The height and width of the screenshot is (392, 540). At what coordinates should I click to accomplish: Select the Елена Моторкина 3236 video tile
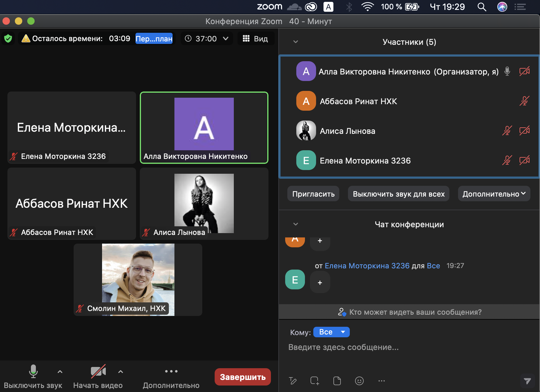click(72, 128)
